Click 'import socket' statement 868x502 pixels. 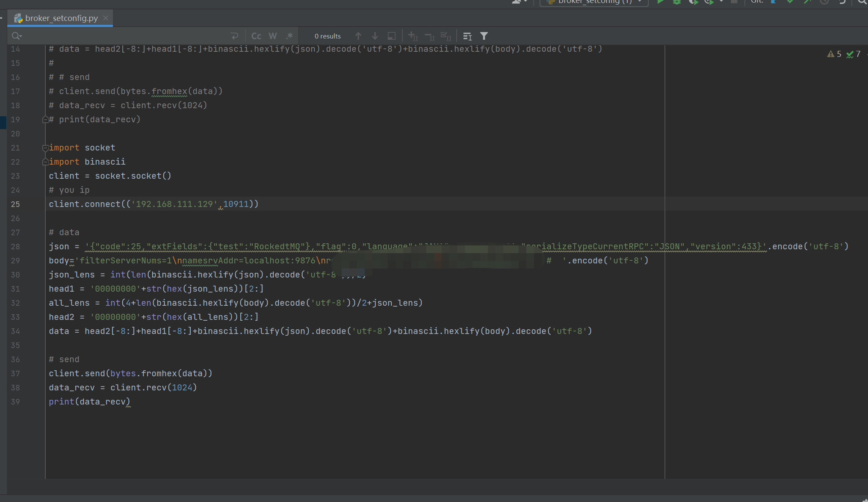(x=82, y=148)
